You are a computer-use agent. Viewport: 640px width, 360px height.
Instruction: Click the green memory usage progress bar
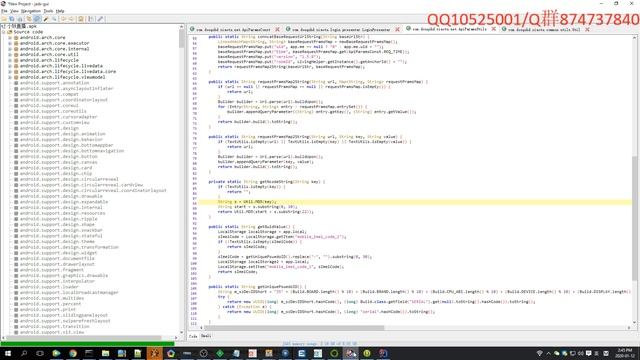87,344
